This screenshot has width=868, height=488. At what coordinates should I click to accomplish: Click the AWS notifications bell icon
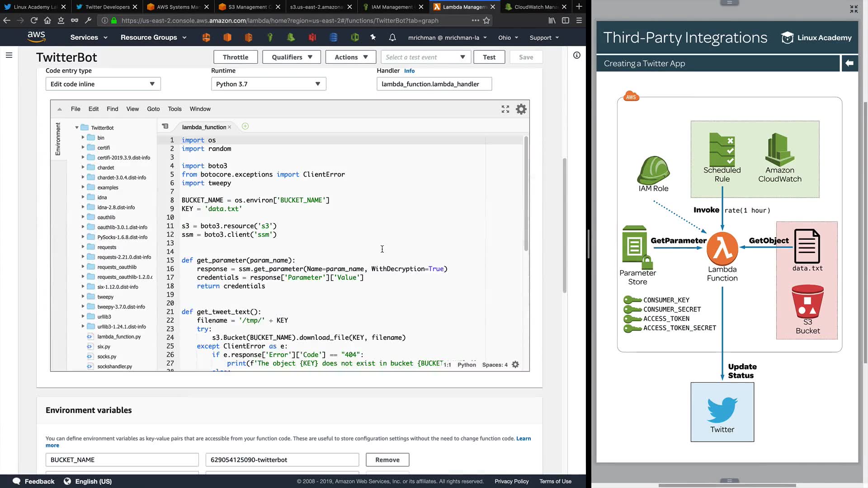(392, 38)
